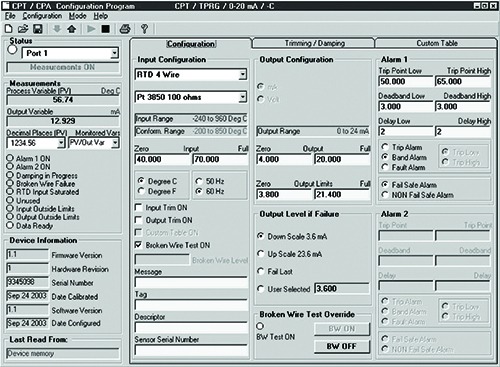Open the RTD 4 Wire input type dropdown

[243, 75]
